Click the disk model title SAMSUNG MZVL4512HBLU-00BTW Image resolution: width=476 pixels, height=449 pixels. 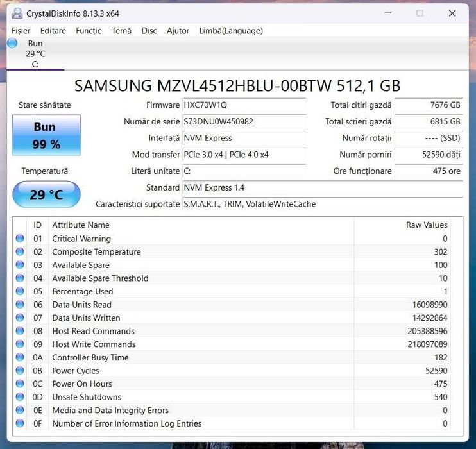click(x=238, y=85)
